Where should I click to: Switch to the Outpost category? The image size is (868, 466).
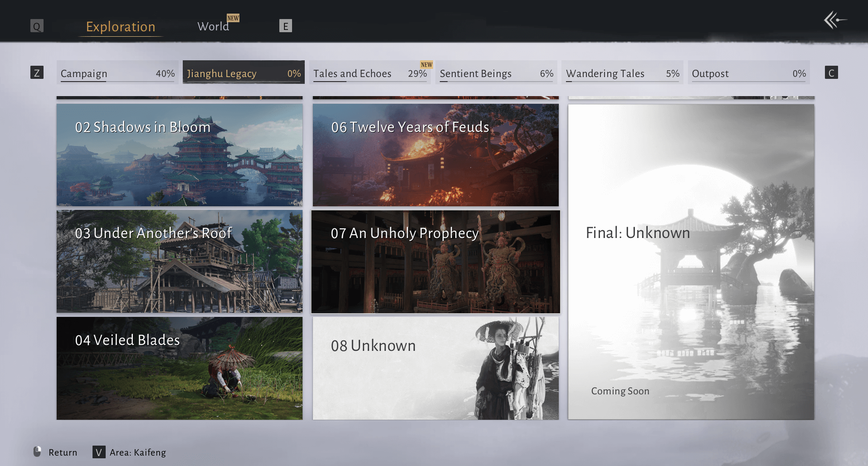pos(748,73)
